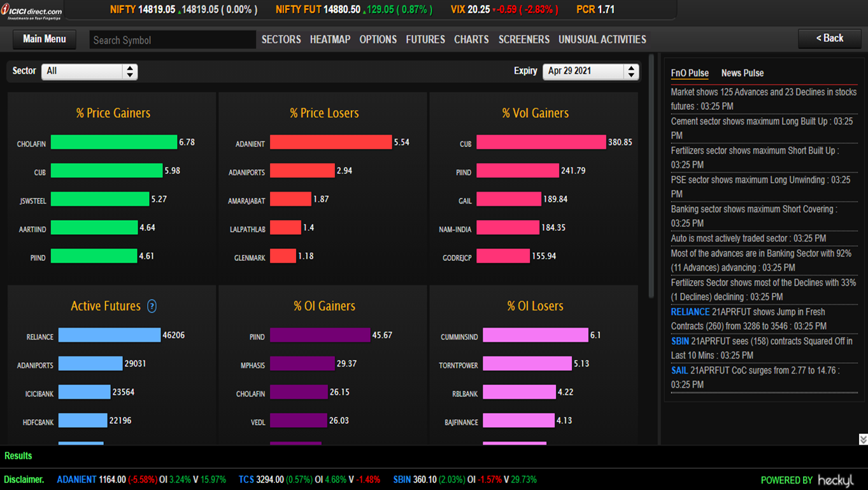Go back using the Back button
Viewport: 868px width, 490px height.
pos(829,39)
